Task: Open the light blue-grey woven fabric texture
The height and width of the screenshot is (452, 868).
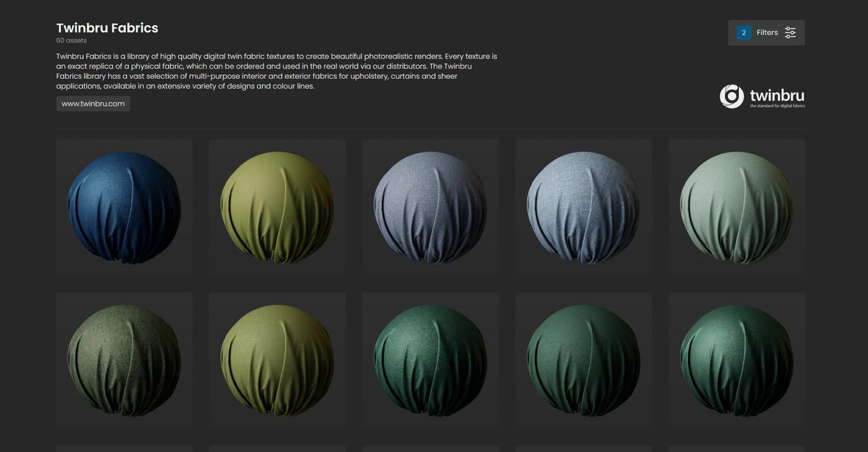Action: (430, 207)
